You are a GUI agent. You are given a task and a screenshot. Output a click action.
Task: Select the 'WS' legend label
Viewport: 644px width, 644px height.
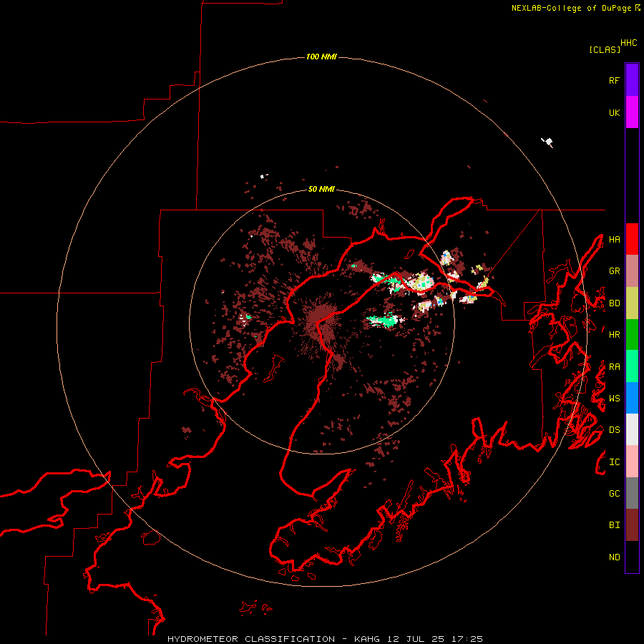click(x=614, y=399)
